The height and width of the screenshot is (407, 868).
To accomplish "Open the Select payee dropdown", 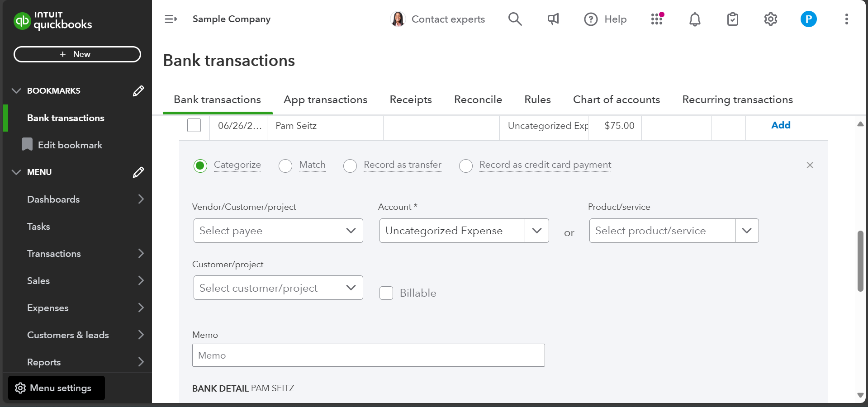I will [351, 231].
